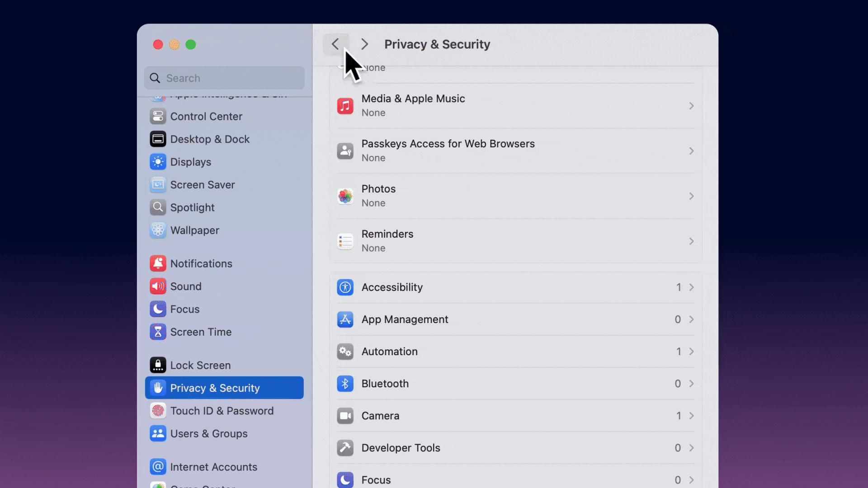This screenshot has height=488, width=868.
Task: Click the Camera icon in list
Action: [x=345, y=416]
